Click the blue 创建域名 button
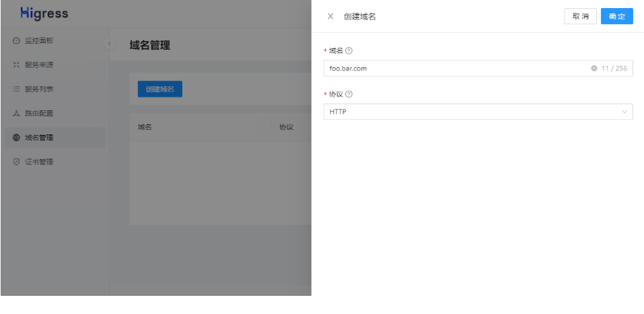644x314 pixels. click(x=159, y=89)
